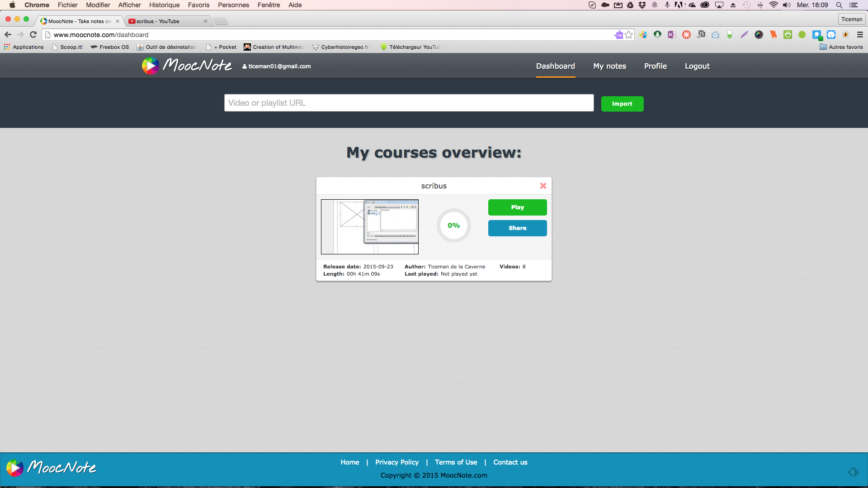The image size is (868, 488).
Task: Click the scribus course title
Action: (x=434, y=186)
